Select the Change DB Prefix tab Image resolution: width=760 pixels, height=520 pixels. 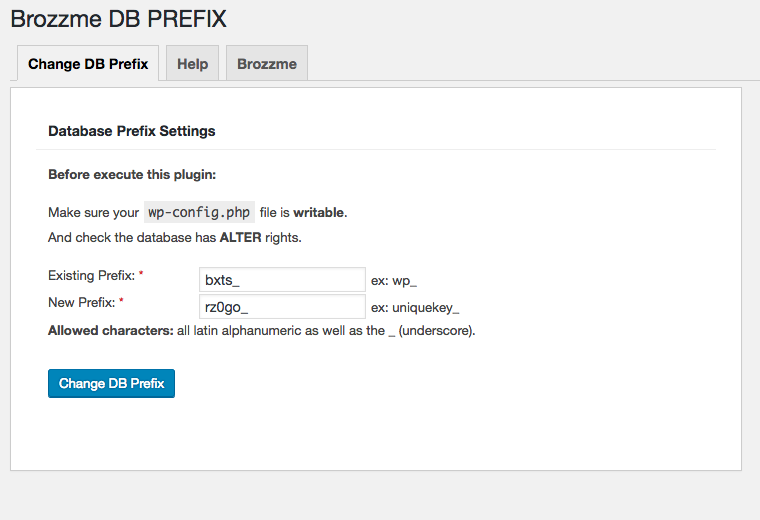[88, 63]
